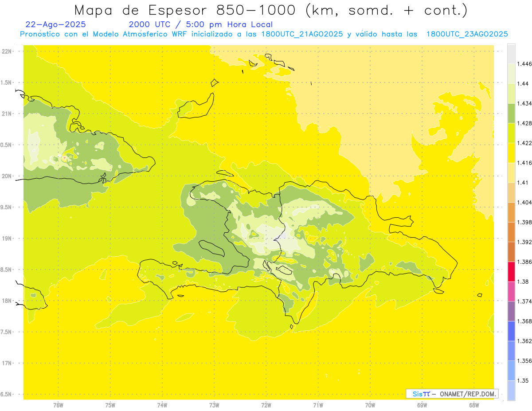Click the '1800UTC_21AGO2025' initialization timestamp
Viewport: 532px width, 411px height.
coord(302,34)
